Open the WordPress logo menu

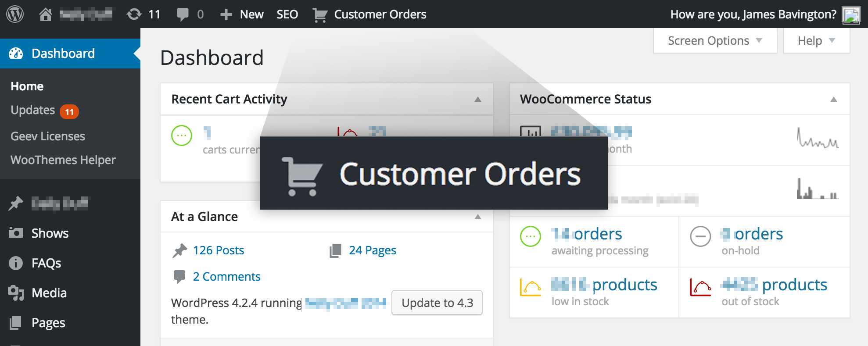(x=15, y=14)
